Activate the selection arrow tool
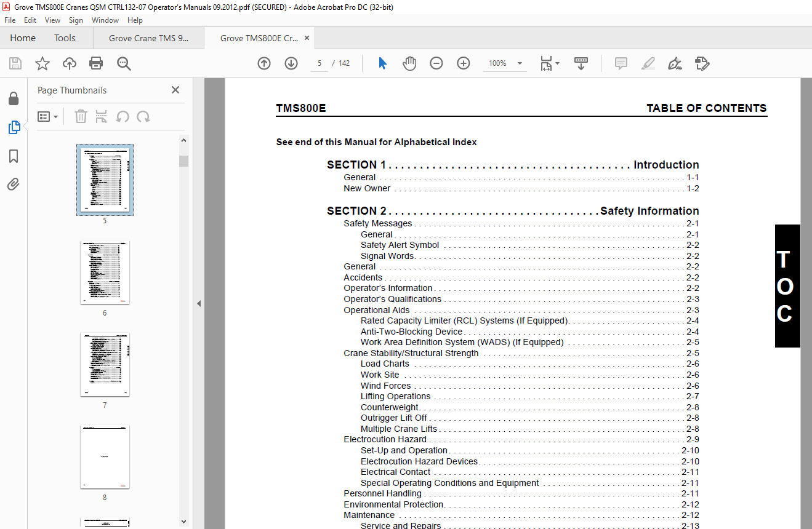 (x=382, y=63)
